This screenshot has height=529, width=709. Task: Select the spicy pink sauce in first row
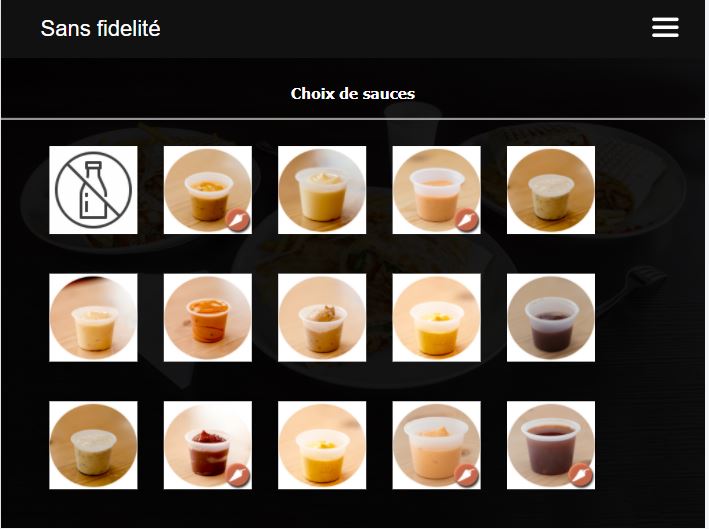[x=436, y=190]
